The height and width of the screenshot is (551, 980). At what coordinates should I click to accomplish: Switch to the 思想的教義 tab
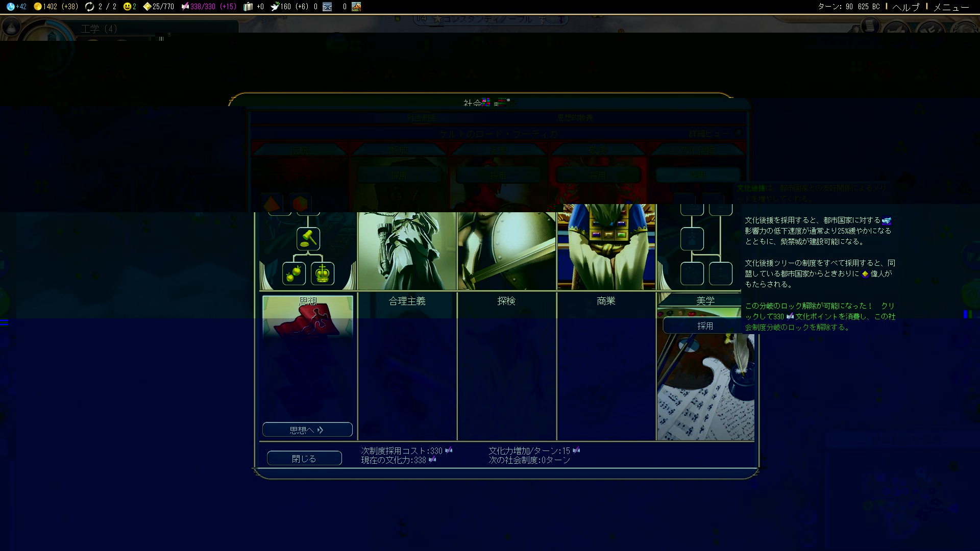[575, 118]
